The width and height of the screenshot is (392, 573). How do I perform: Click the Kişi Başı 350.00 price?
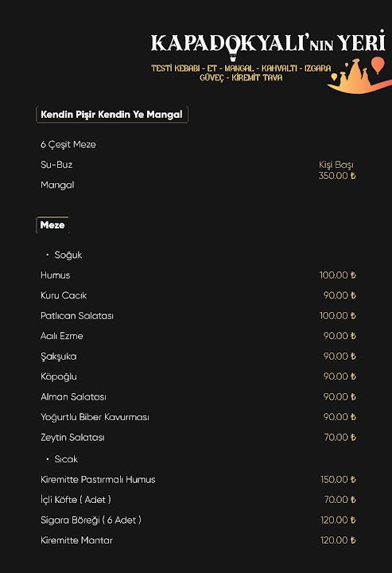click(337, 170)
